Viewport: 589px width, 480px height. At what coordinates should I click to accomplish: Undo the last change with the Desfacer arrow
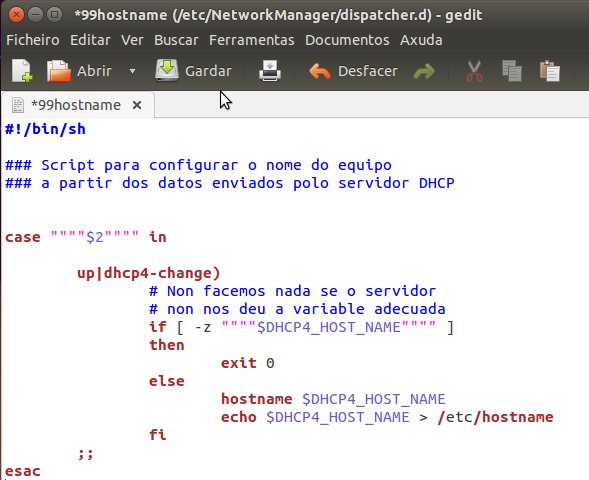(320, 71)
